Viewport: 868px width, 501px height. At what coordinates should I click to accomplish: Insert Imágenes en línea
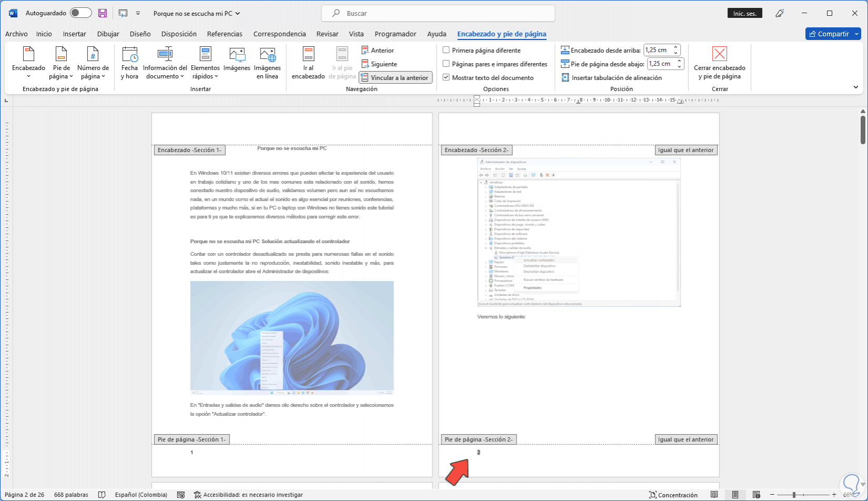point(267,63)
